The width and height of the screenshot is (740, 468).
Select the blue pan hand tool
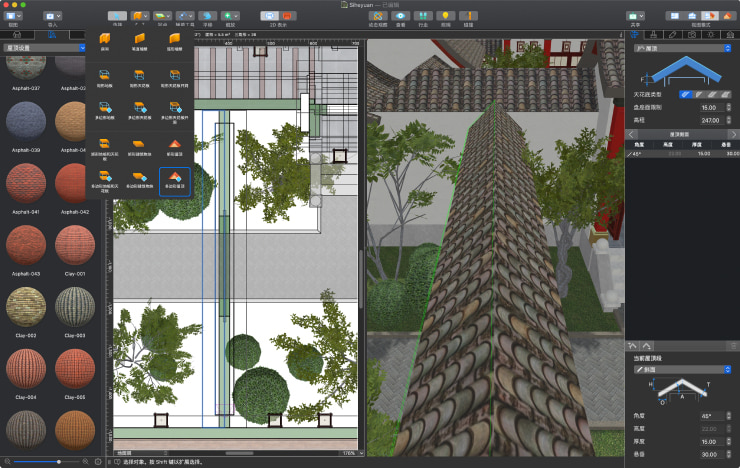pyautogui.click(x=208, y=16)
